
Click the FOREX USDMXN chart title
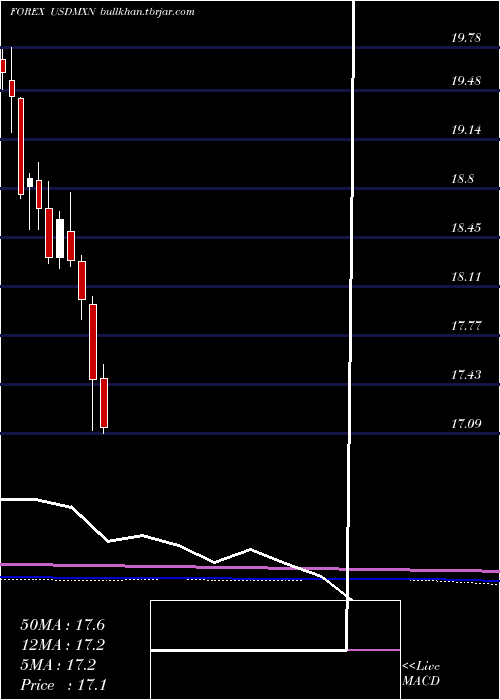coord(52,12)
